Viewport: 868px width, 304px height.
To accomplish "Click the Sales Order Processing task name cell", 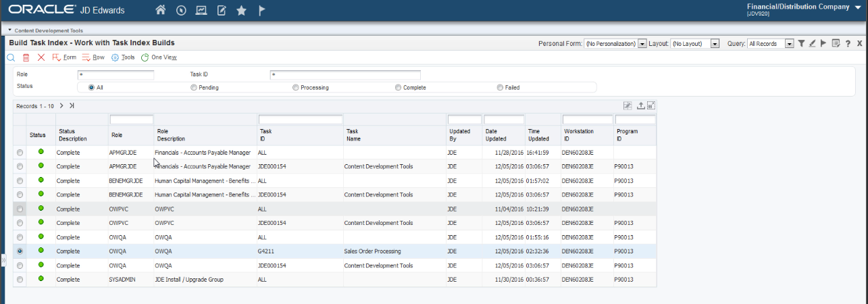I will coord(394,251).
